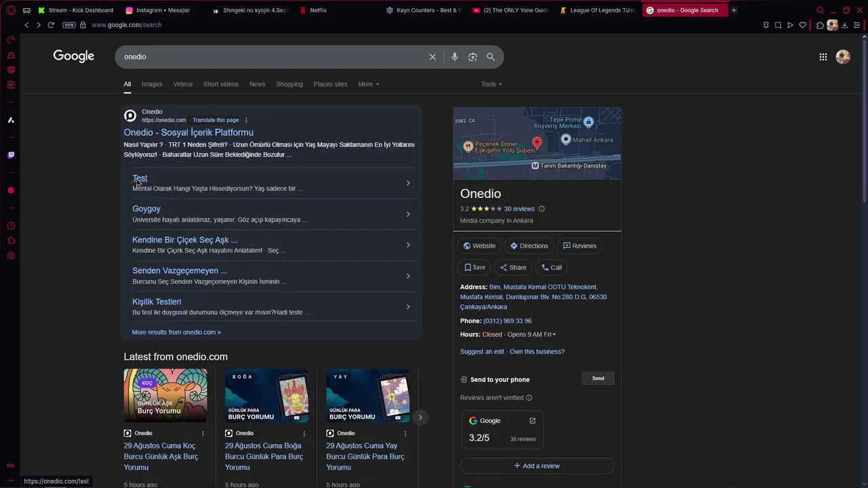
Task: Open Google account avatar
Action: 843,57
